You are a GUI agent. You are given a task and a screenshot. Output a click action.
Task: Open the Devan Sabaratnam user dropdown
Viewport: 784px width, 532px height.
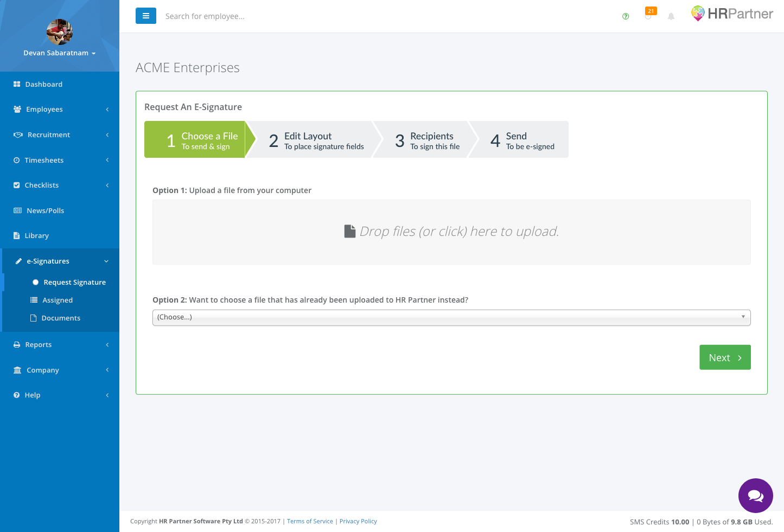pos(60,53)
